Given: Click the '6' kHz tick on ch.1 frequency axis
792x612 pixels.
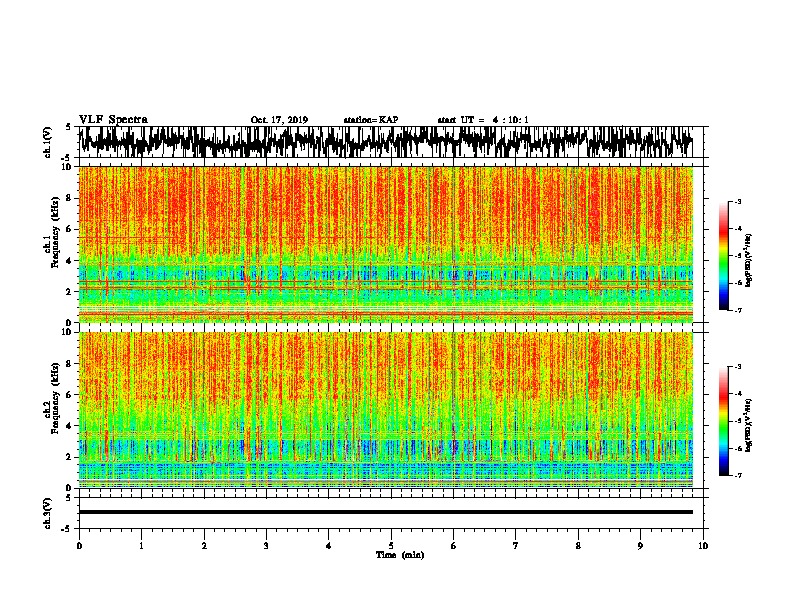Looking at the screenshot, I should [x=70, y=229].
